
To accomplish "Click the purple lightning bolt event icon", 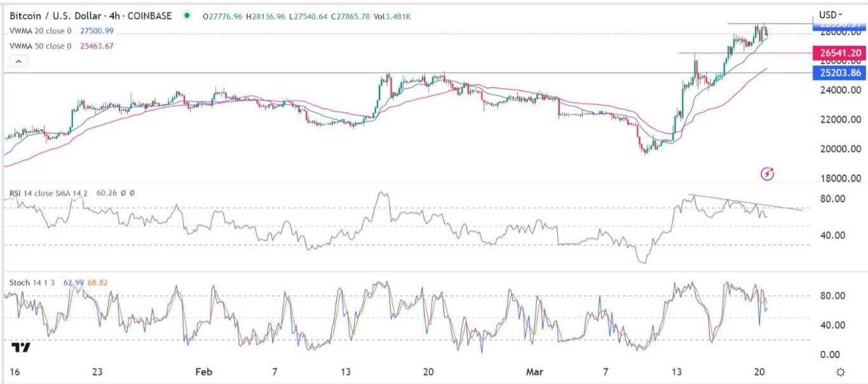I will (x=768, y=173).
